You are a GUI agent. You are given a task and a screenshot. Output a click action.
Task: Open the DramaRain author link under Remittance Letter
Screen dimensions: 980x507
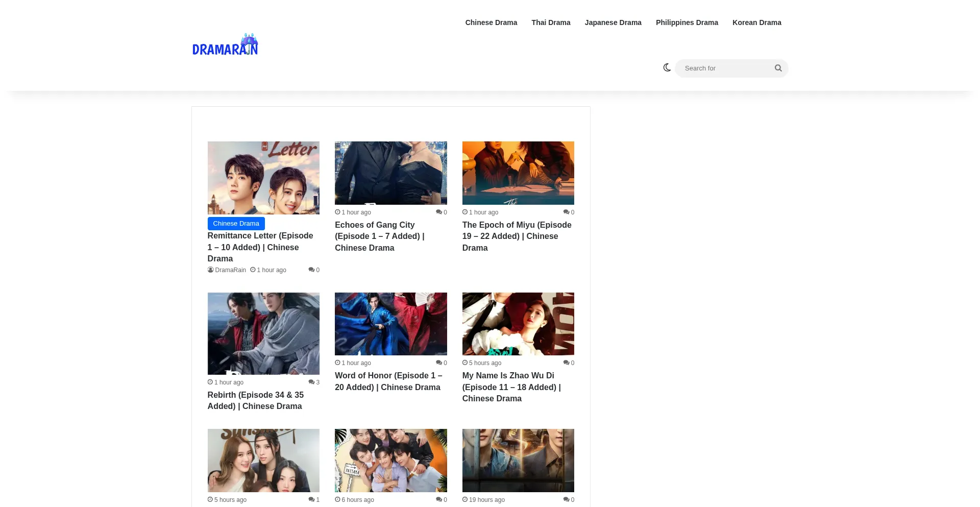(227, 270)
